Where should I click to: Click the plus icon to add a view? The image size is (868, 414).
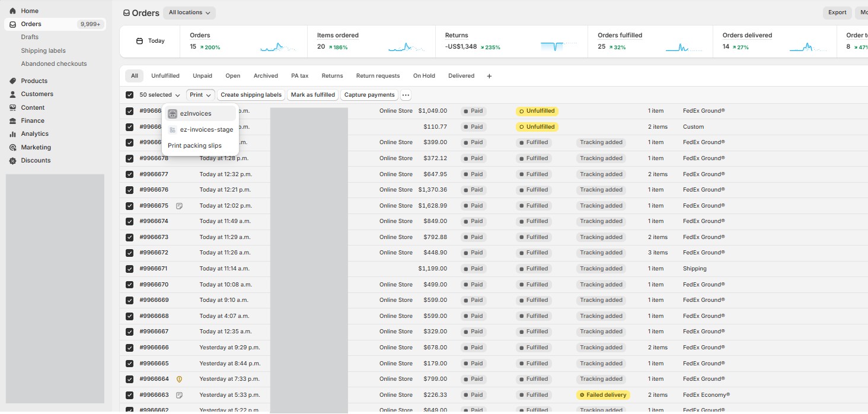point(489,76)
